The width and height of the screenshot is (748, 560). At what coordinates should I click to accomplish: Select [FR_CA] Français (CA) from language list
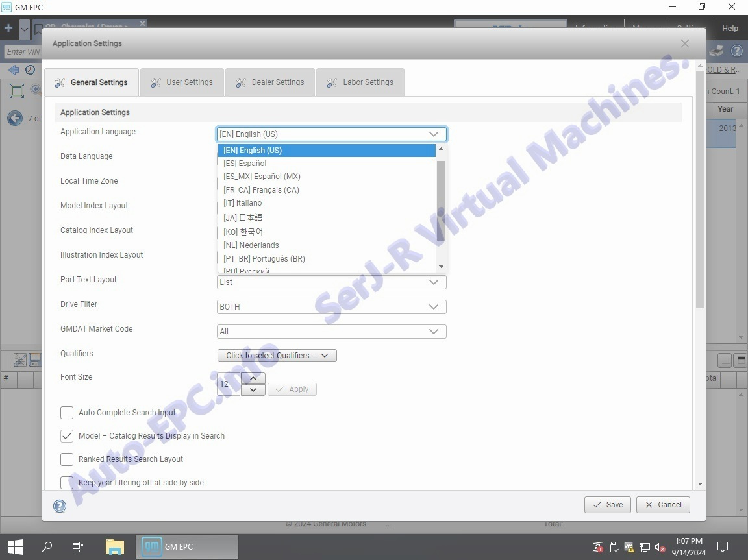pos(261,190)
